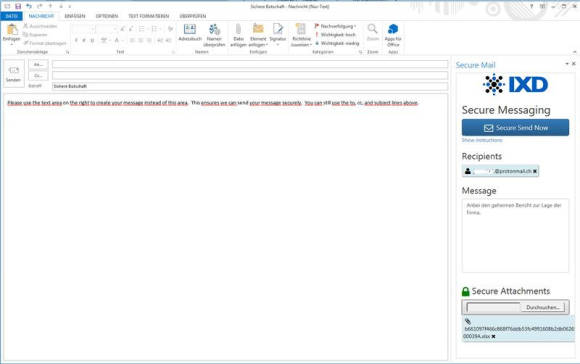Click the Senden send button
This screenshot has height=364, width=580.
14,74
